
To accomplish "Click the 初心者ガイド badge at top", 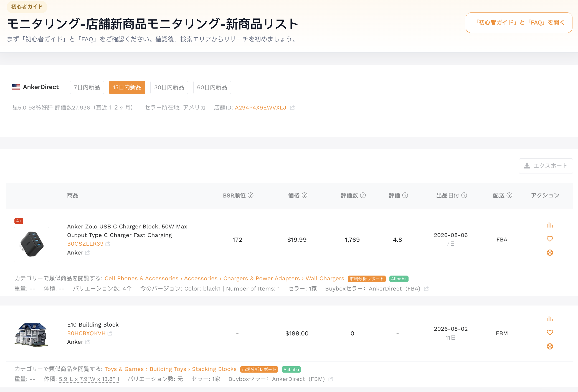I will [27, 7].
